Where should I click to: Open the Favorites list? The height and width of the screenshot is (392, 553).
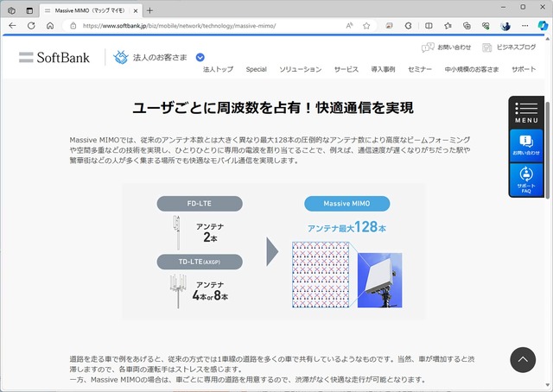point(448,26)
